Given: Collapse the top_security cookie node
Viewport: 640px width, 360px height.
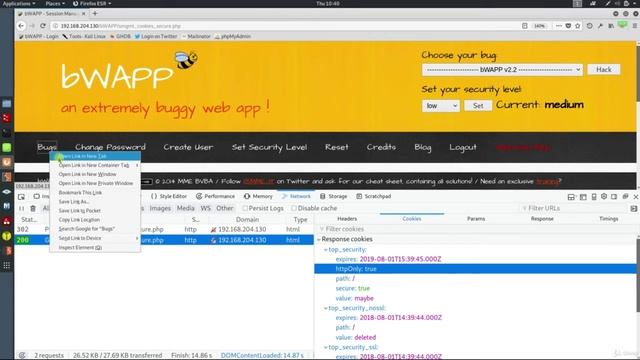Looking at the screenshot, I should tap(326, 249).
